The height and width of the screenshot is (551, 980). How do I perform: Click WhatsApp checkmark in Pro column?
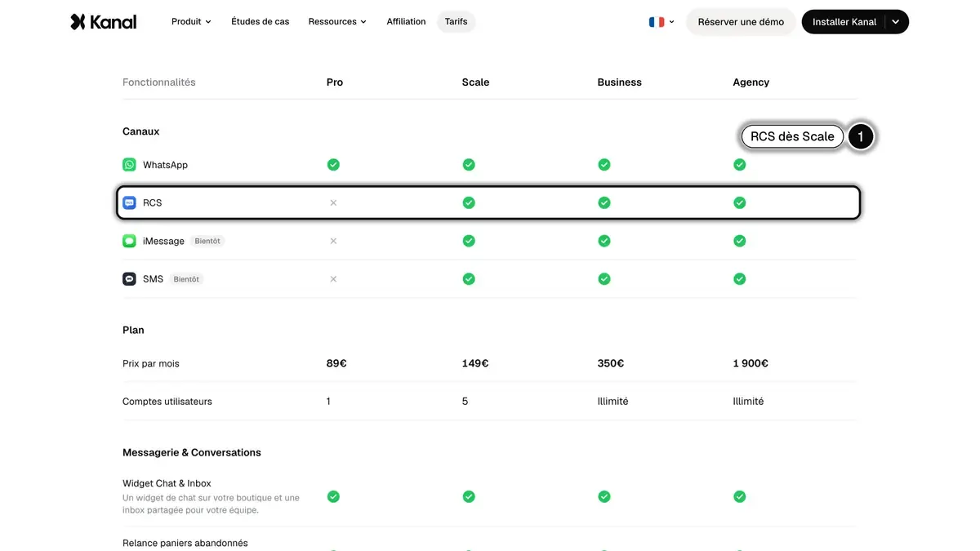[333, 165]
